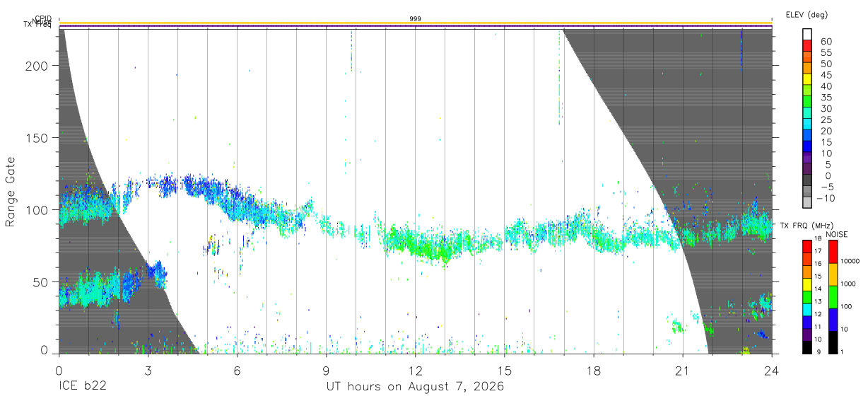Pick the orange swatch in the NOISE scale
Image resolution: width=868 pixels, height=401 pixels.
click(x=833, y=274)
